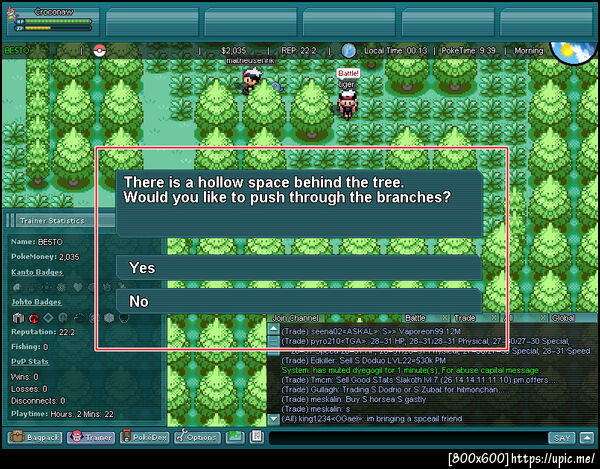Open the Bagpack
The width and height of the screenshot is (600, 469).
[34, 437]
